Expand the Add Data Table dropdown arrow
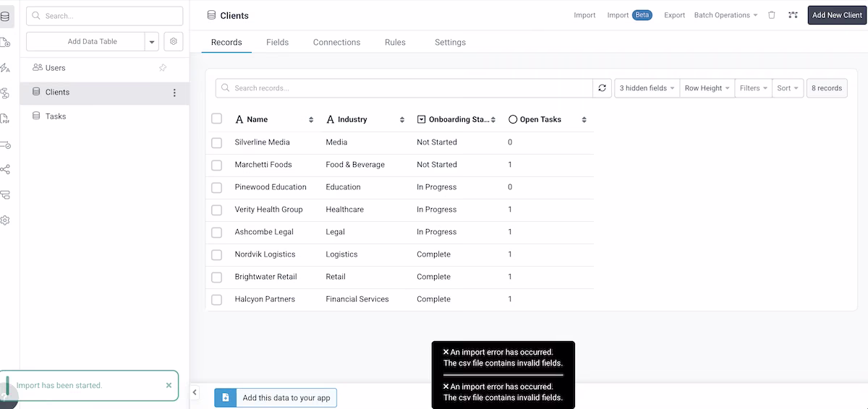868x409 pixels. click(152, 42)
